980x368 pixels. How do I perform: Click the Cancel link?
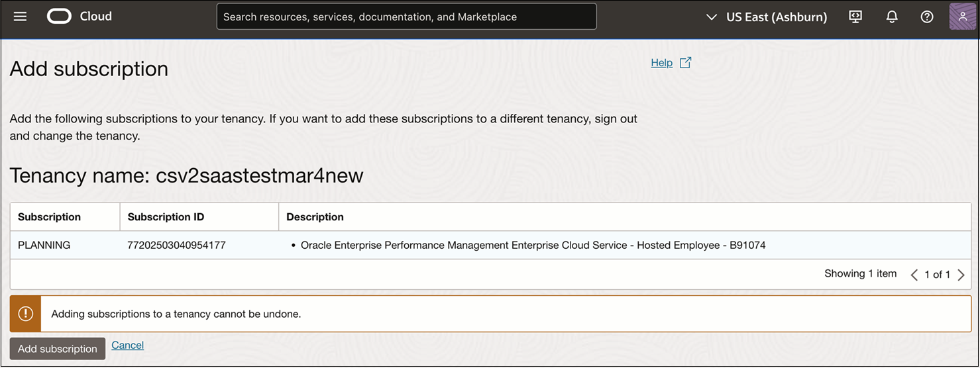point(127,345)
